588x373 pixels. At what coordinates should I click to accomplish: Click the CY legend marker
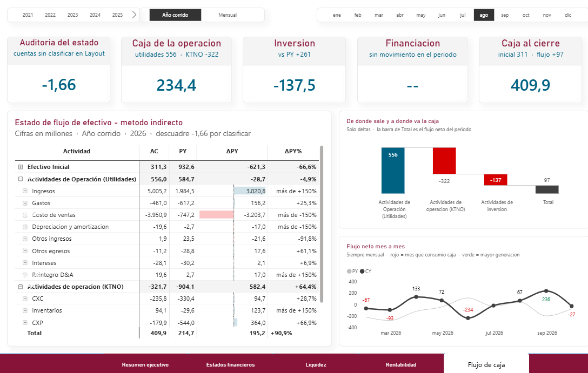click(x=362, y=271)
